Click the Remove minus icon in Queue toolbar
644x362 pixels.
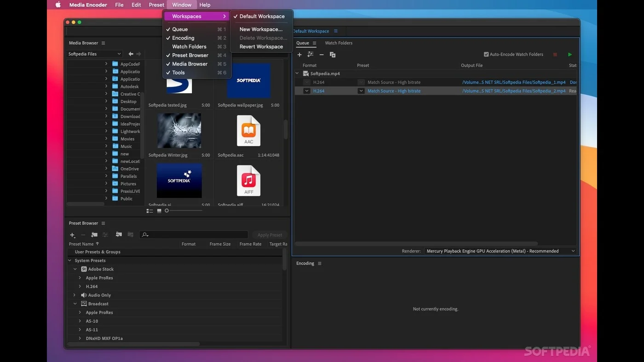pyautogui.click(x=322, y=55)
